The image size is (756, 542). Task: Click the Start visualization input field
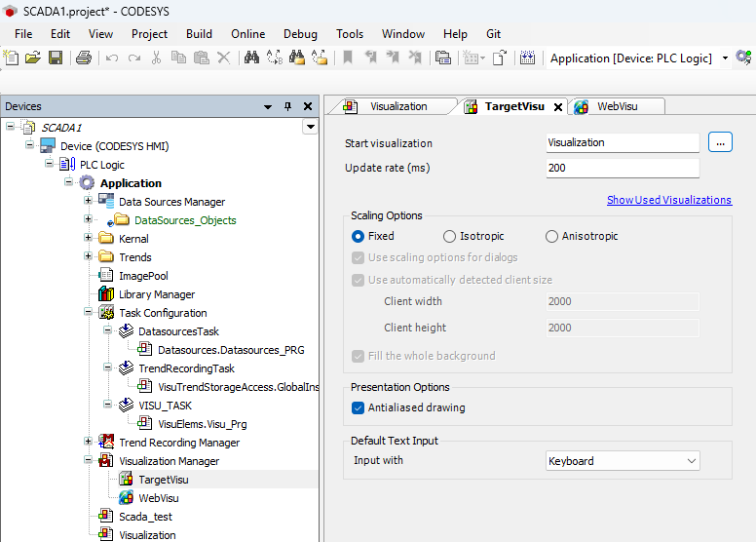623,143
